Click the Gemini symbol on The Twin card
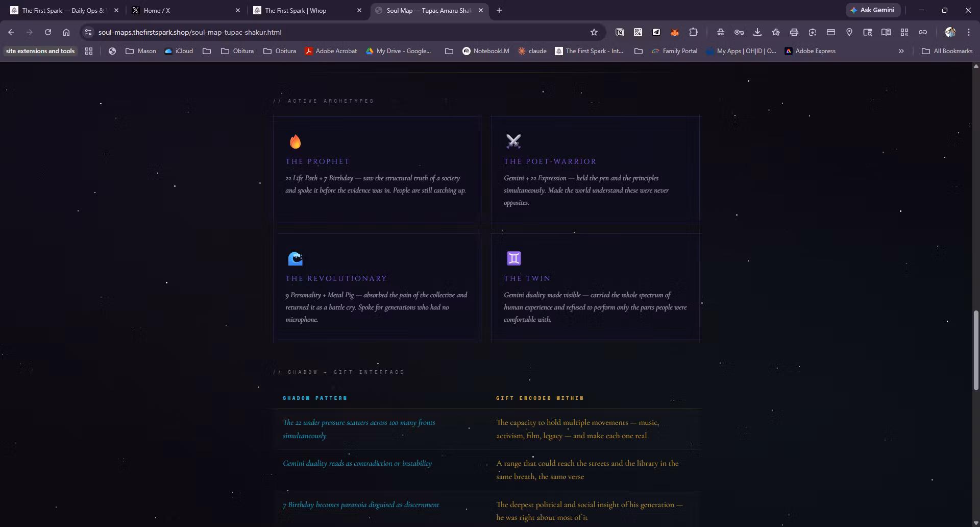The image size is (980, 527). pyautogui.click(x=513, y=258)
